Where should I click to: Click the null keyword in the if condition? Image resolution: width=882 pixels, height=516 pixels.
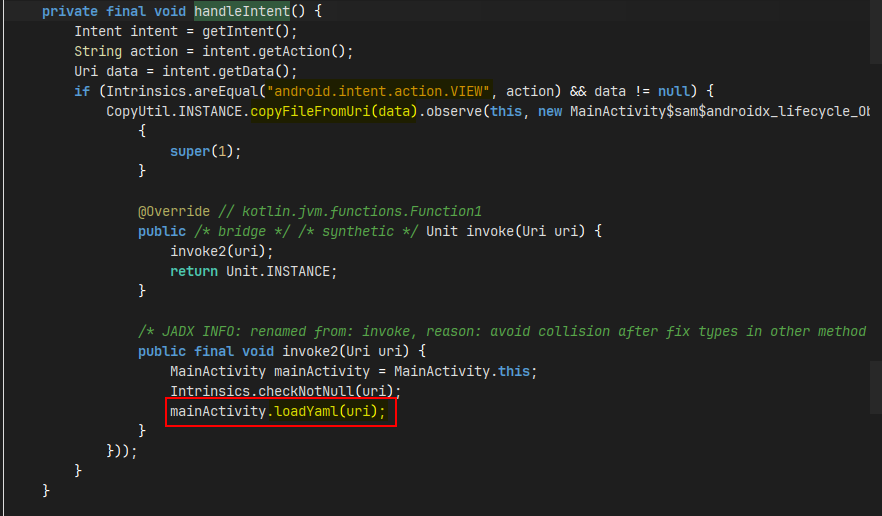[674, 91]
